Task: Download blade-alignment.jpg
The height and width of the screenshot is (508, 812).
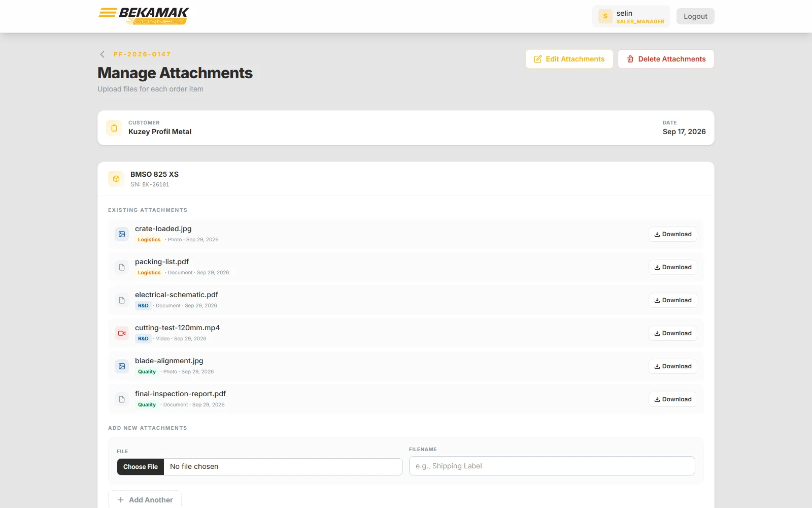Action: pyautogui.click(x=673, y=366)
